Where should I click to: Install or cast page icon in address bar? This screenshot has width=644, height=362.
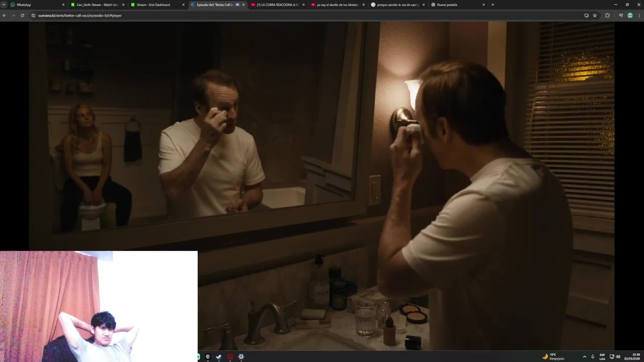[x=586, y=16]
